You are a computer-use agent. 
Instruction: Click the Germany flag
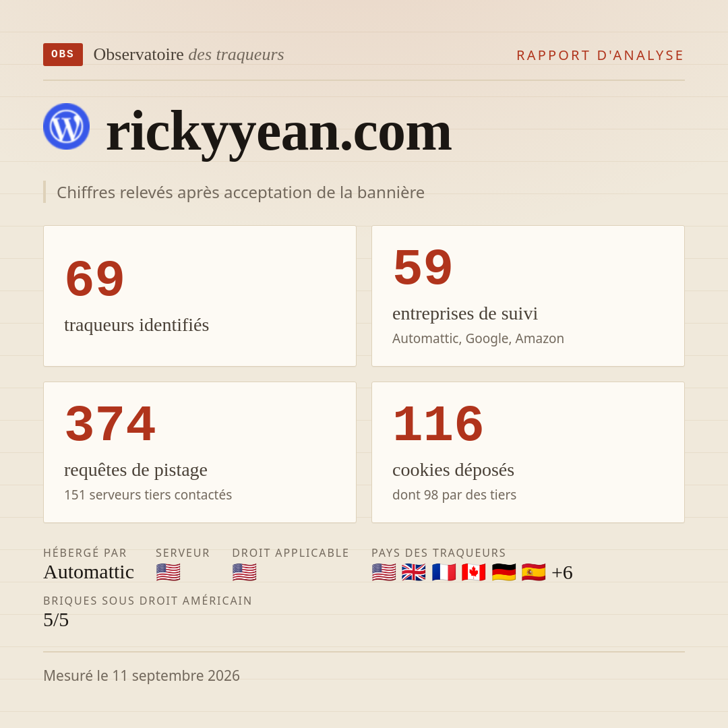tap(504, 572)
